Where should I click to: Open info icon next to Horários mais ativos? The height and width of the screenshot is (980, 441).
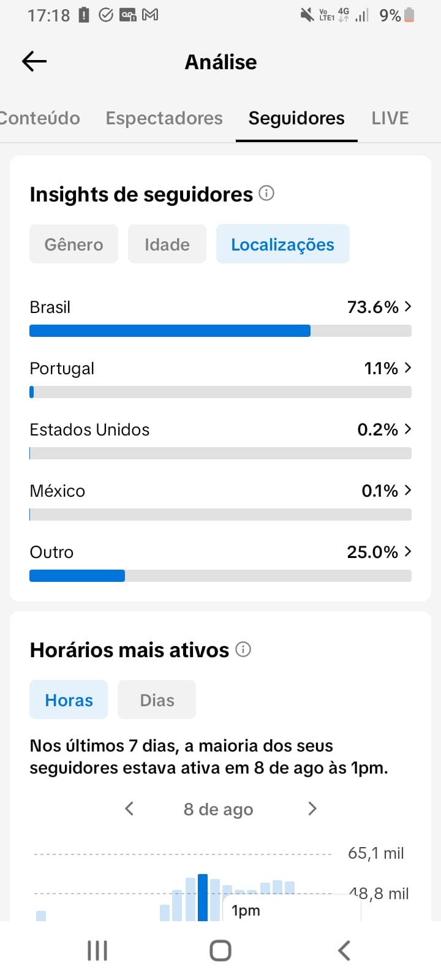click(x=243, y=649)
